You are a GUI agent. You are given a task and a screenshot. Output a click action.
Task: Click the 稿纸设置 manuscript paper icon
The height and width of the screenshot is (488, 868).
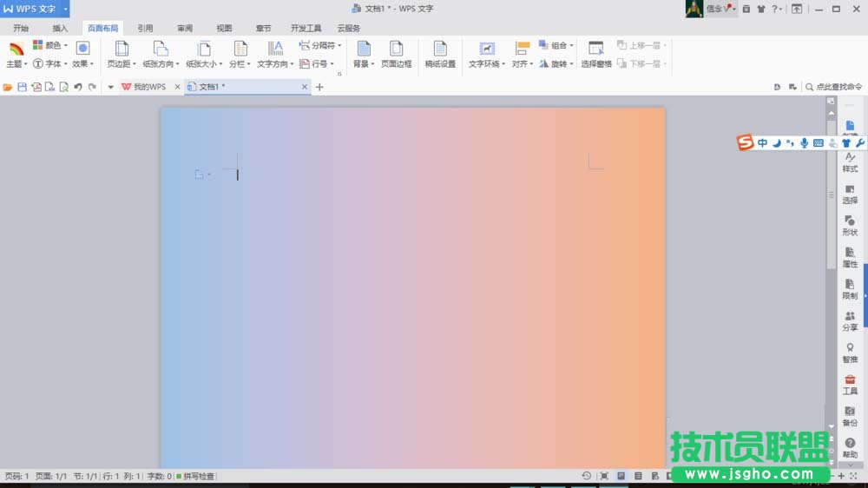tap(440, 54)
